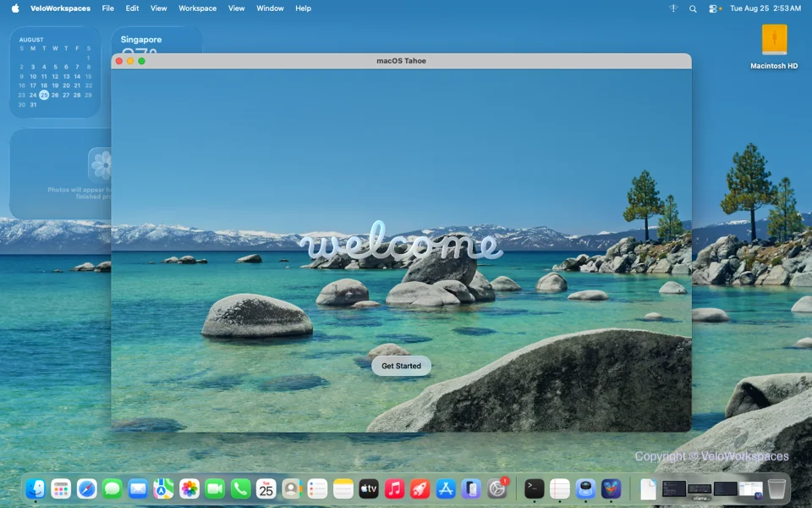Open the Window menu
Screen dimensions: 812x508
point(270,8)
